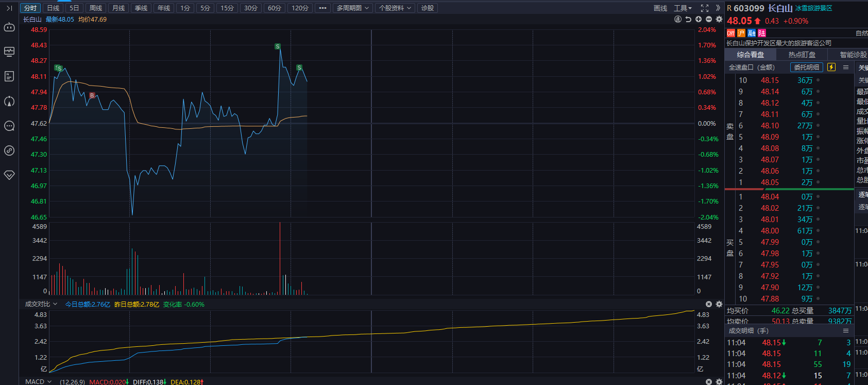The width and height of the screenshot is (868, 385).
Task: Open chart settings gear next to the zoom icons
Action: pos(719,19)
